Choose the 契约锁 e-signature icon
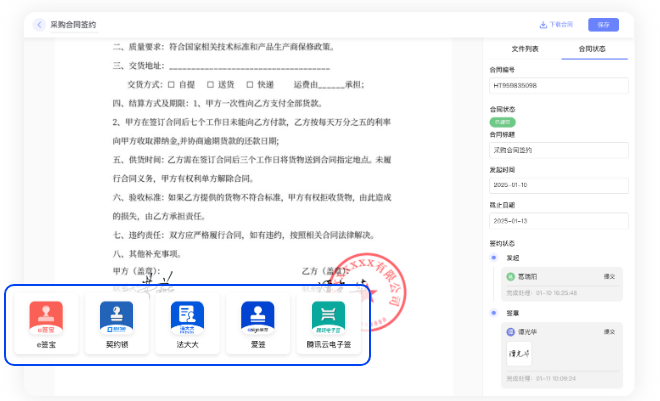Image resolution: width=660 pixels, height=401 pixels. point(116,318)
